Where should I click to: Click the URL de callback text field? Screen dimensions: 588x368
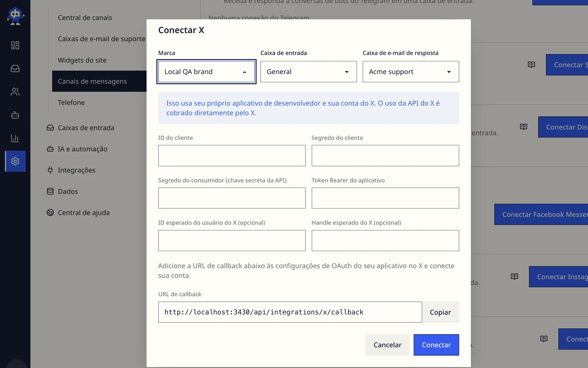tap(290, 312)
